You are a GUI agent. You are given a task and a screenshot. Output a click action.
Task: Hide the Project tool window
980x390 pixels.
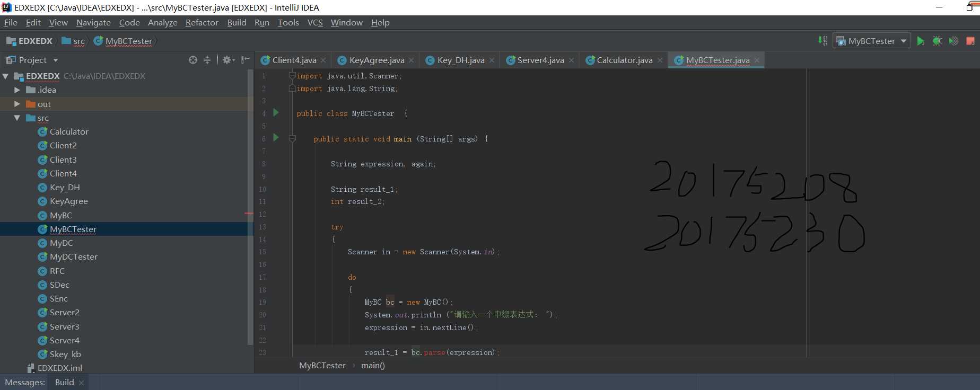[245, 60]
